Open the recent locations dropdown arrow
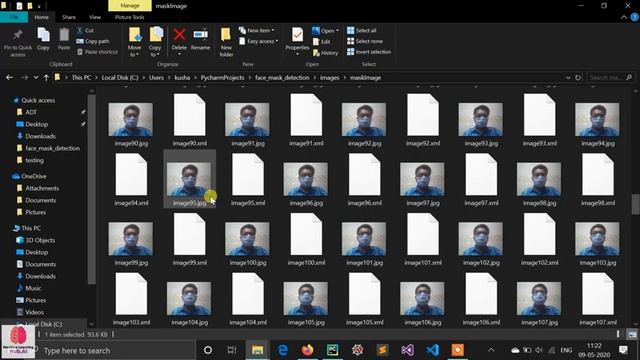640x360 pixels. [36, 78]
